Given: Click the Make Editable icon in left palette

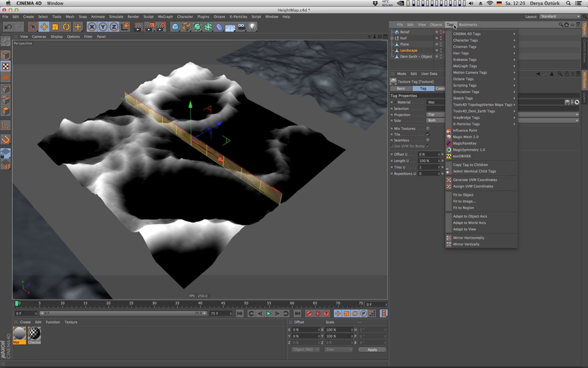Looking at the screenshot, I should click(6, 41).
